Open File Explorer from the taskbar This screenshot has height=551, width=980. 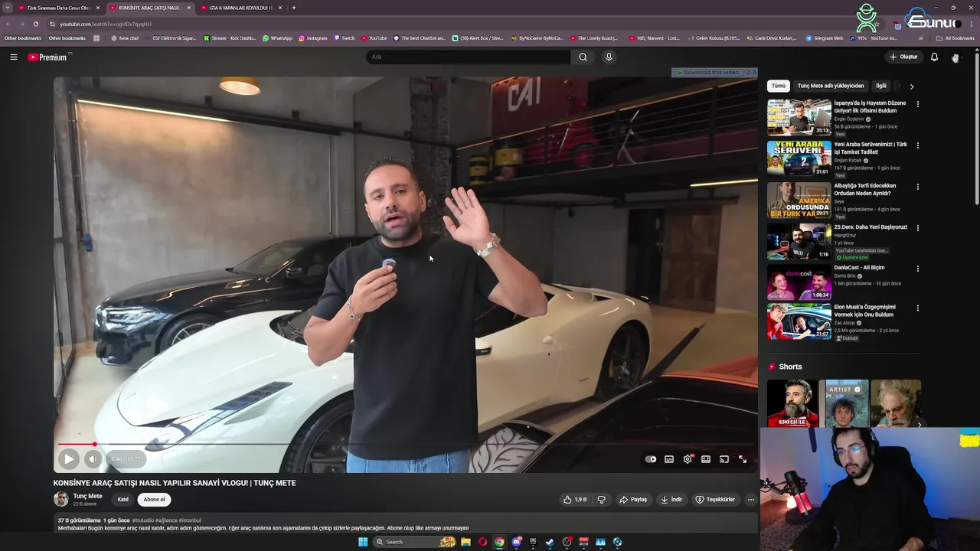coord(465,542)
